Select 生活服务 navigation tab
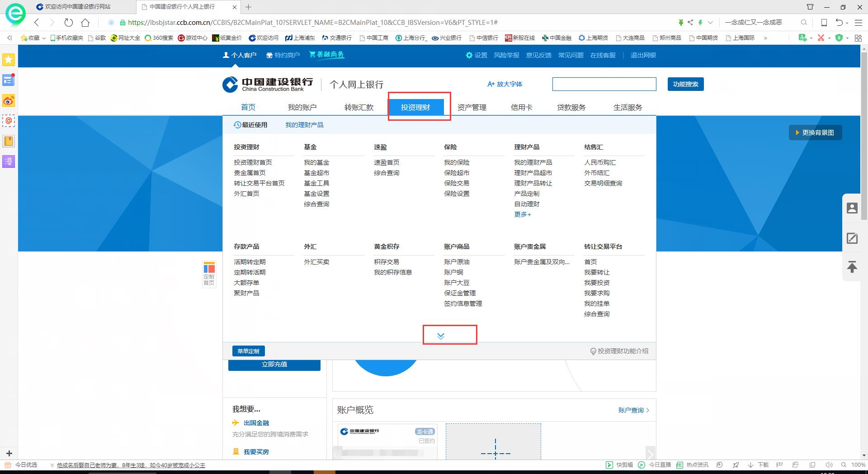Image resolution: width=868 pixels, height=474 pixels. pyautogui.click(x=628, y=107)
